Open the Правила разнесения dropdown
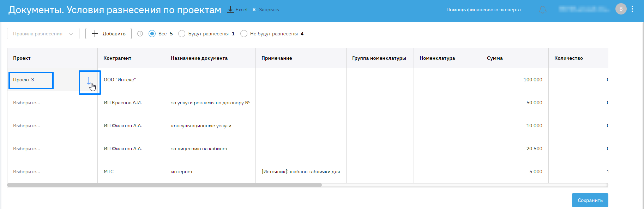644x209 pixels. pyautogui.click(x=43, y=34)
